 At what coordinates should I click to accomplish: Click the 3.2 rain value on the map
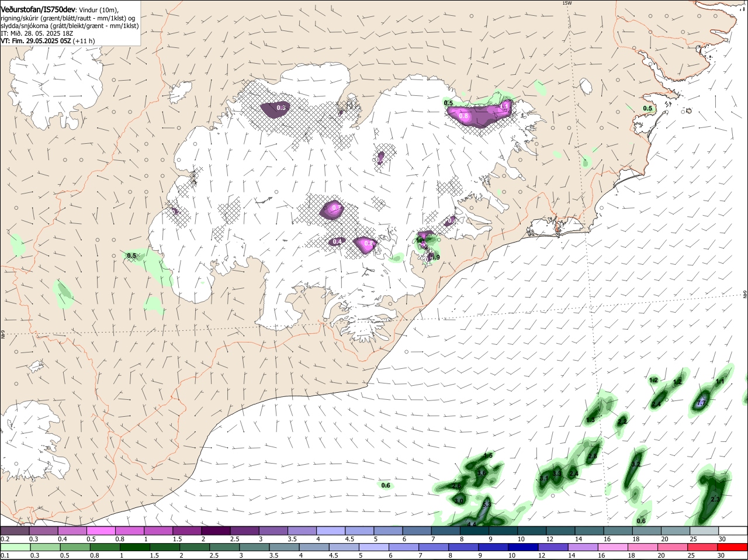tap(636, 464)
